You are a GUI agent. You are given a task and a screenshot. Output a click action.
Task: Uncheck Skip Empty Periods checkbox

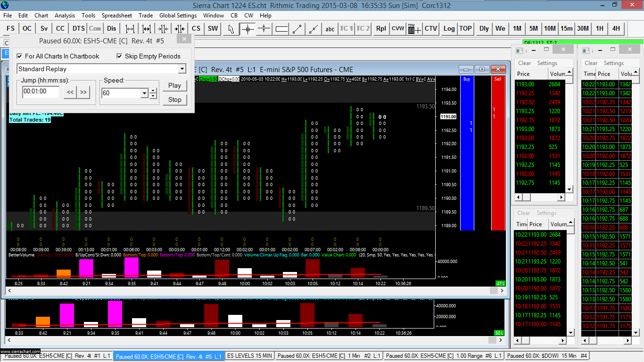click(120, 56)
